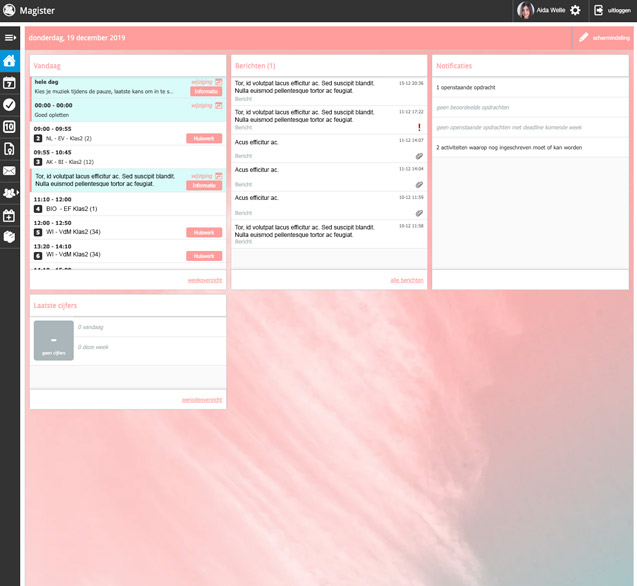Click Aida Welle's profile avatar
Screen dimensions: 637x586
[525, 10]
